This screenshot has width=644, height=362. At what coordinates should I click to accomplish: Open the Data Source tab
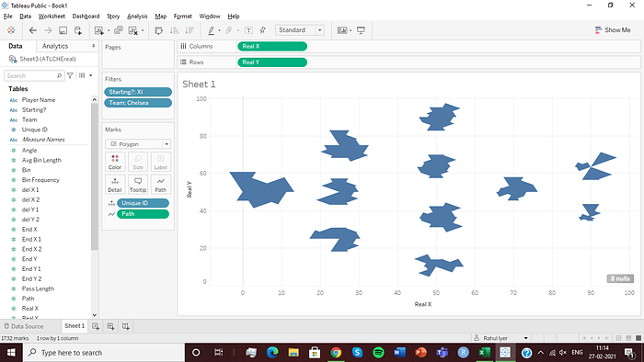(x=23, y=326)
